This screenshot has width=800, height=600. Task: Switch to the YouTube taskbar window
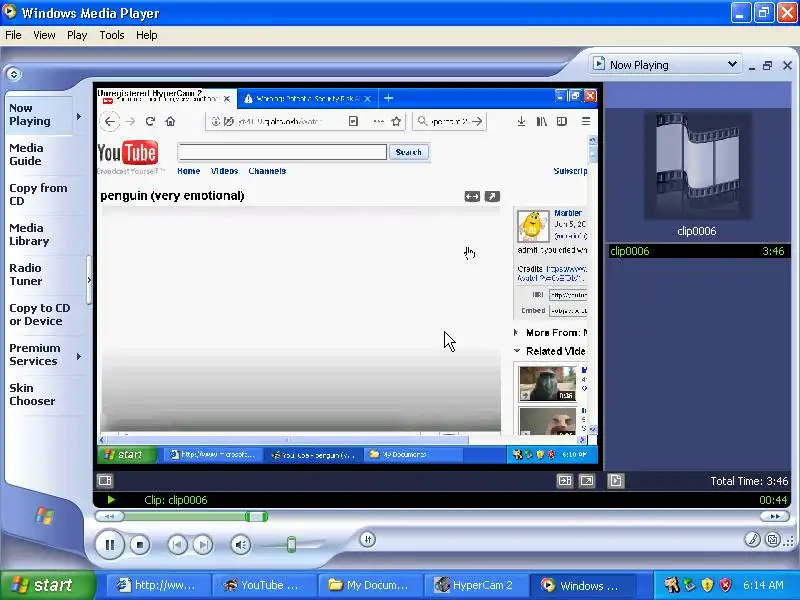(x=264, y=585)
